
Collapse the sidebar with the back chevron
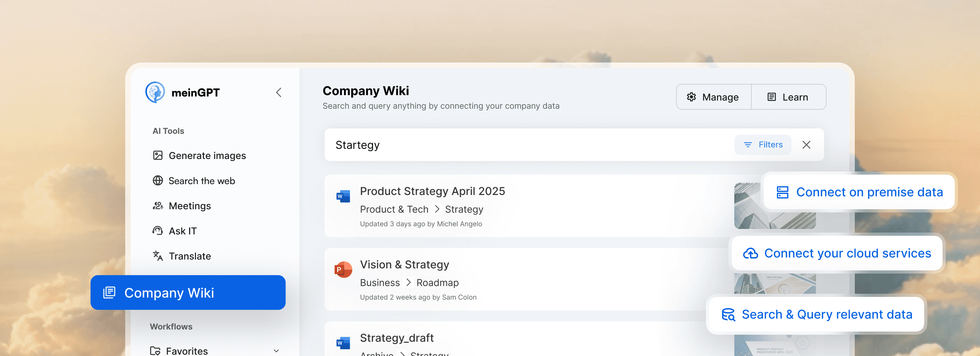[279, 92]
